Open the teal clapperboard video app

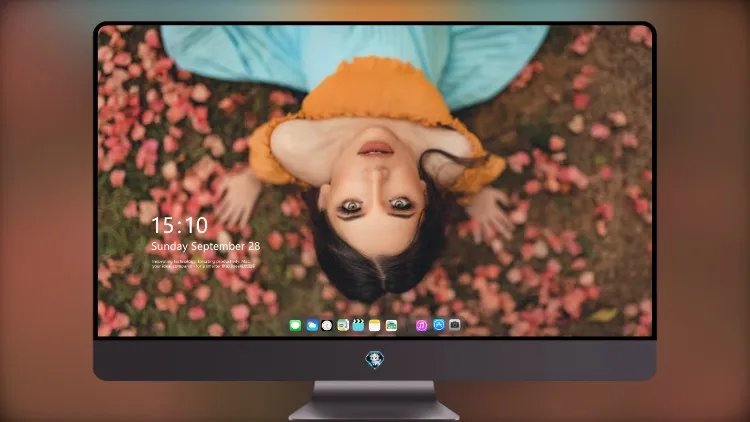point(358,325)
